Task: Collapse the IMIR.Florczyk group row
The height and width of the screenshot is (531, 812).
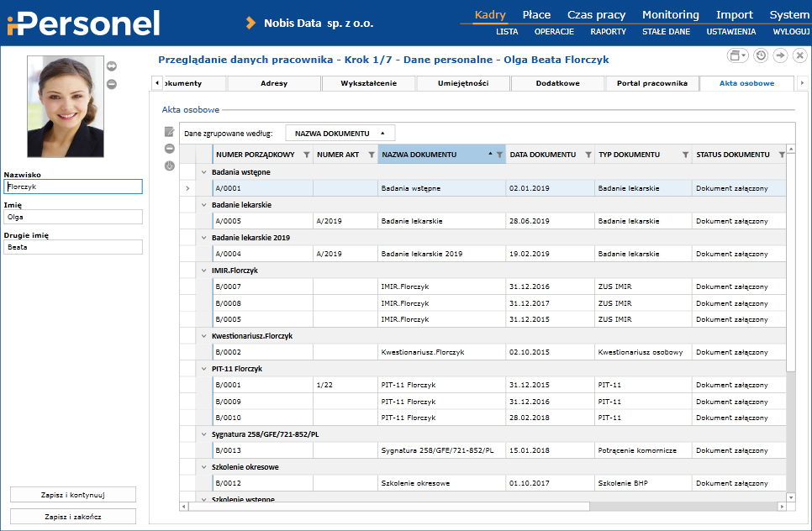Action: (x=203, y=271)
